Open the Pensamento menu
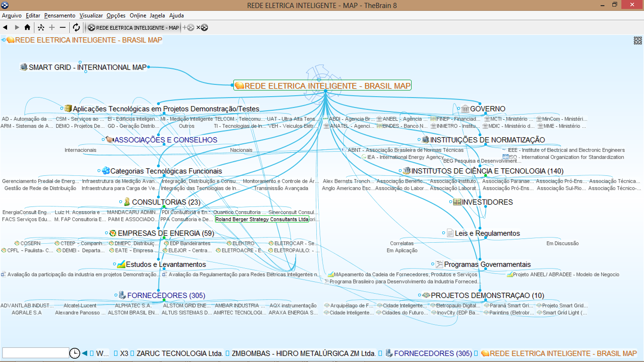This screenshot has height=362, width=644. coord(60,16)
